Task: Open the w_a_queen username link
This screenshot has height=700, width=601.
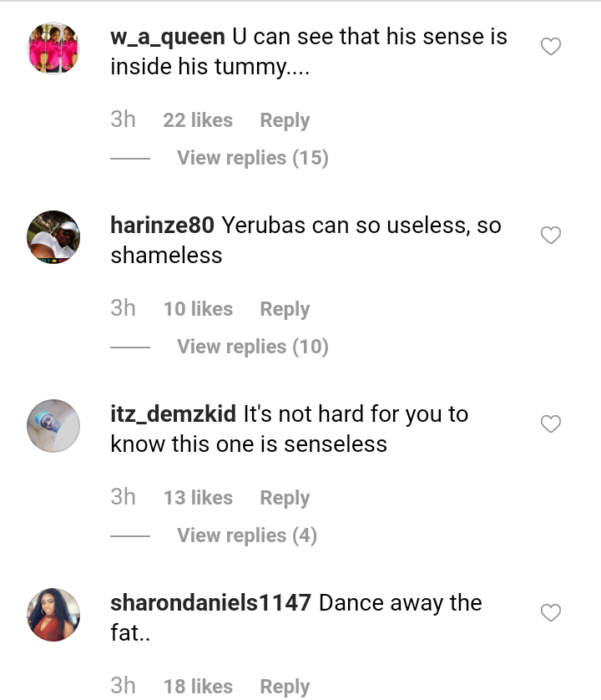Action: click(x=167, y=38)
